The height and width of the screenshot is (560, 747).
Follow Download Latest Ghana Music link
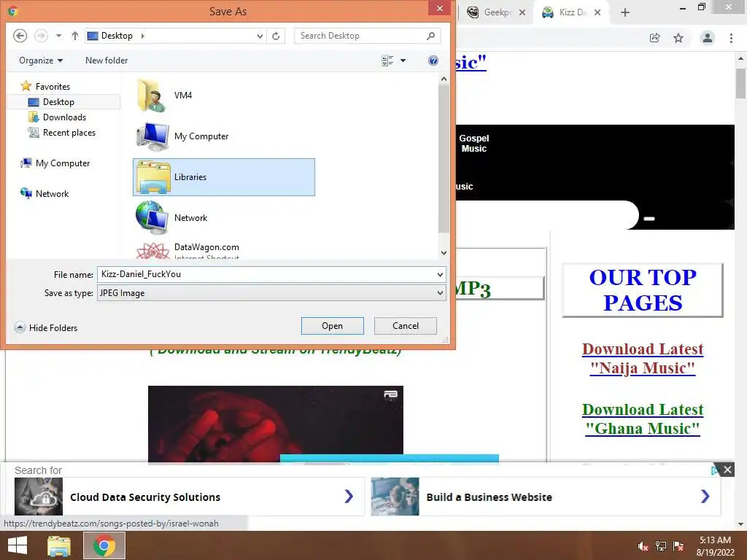click(x=642, y=419)
